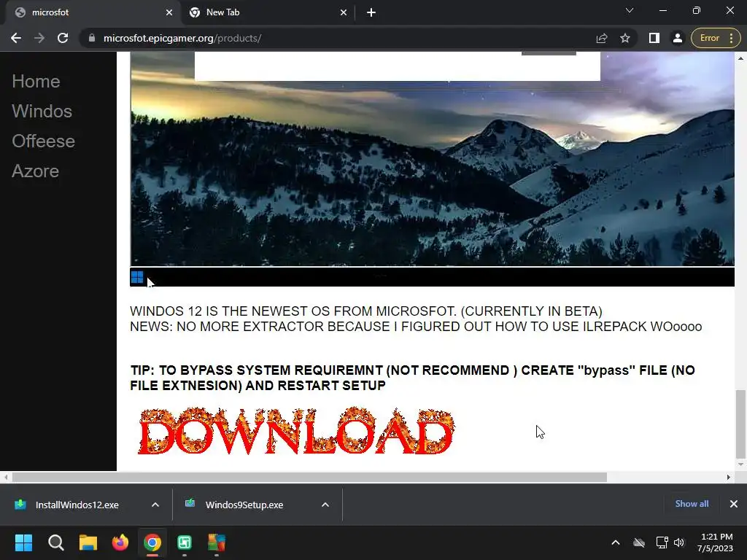Open the browser side panel
Image resolution: width=747 pixels, height=560 pixels.
click(654, 38)
